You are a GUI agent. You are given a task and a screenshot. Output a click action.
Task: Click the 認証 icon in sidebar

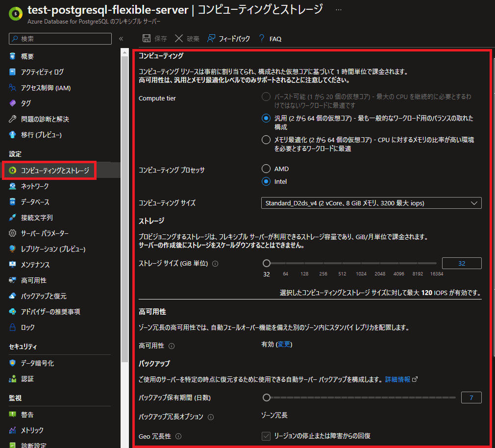pyautogui.click(x=12, y=379)
